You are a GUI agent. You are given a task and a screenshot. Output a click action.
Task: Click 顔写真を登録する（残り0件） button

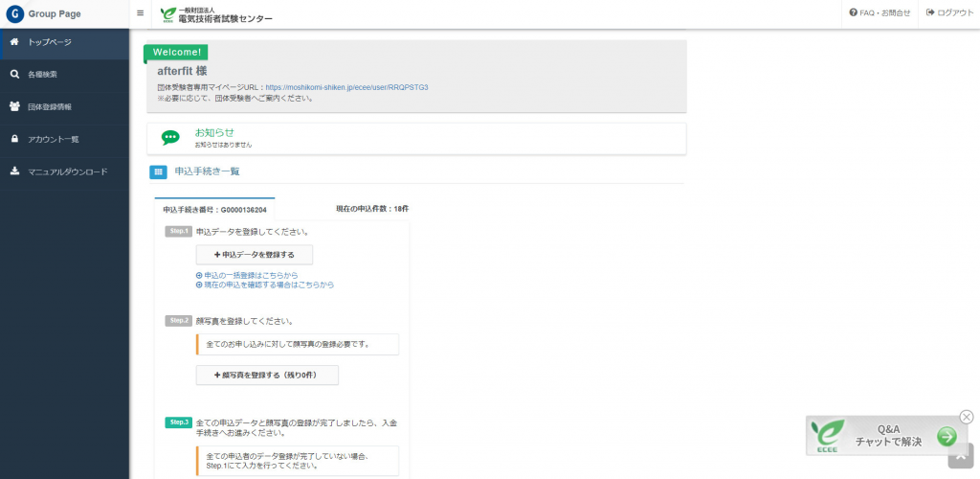point(267,376)
